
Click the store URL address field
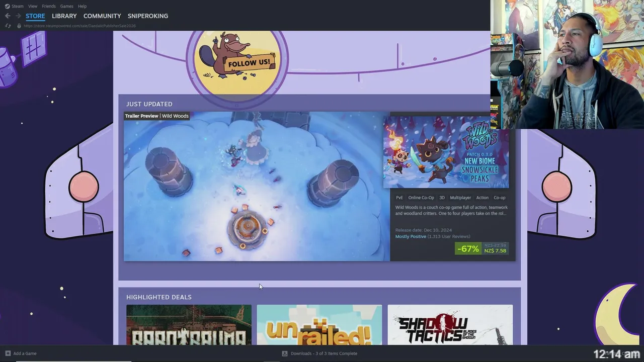pos(79,26)
